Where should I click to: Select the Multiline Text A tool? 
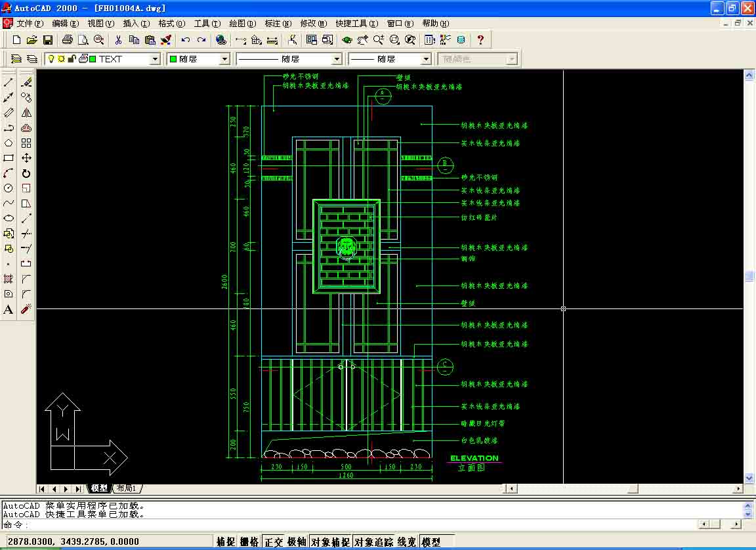click(9, 310)
